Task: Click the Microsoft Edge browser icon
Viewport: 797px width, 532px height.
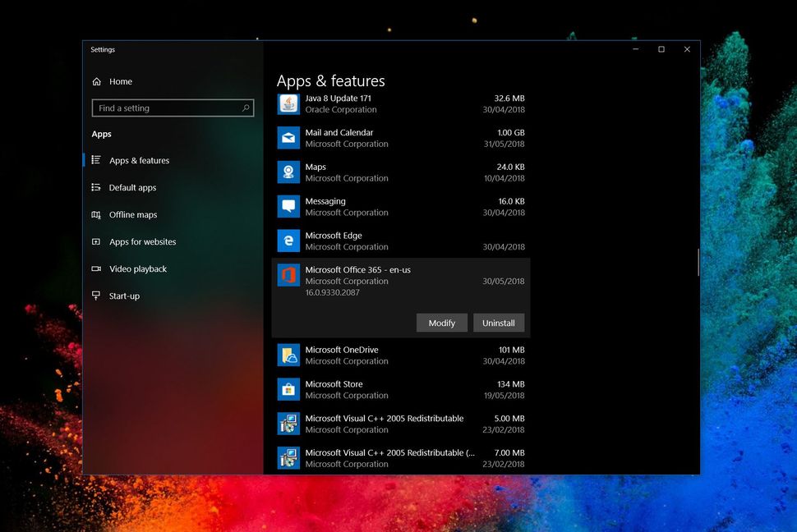Action: [x=288, y=241]
